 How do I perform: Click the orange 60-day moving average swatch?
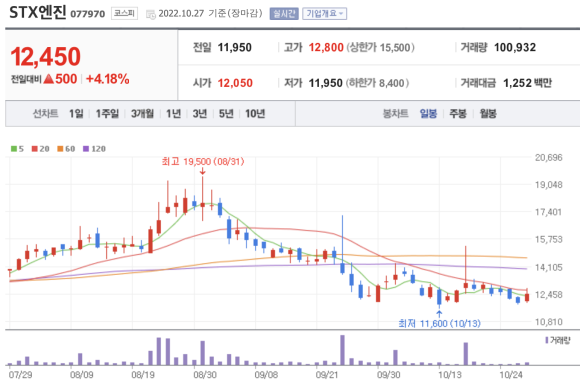click(60, 149)
